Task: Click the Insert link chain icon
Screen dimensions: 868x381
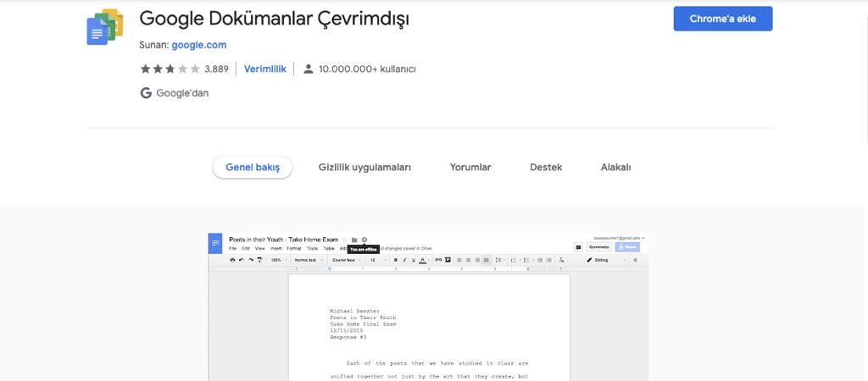Action: click(438, 260)
